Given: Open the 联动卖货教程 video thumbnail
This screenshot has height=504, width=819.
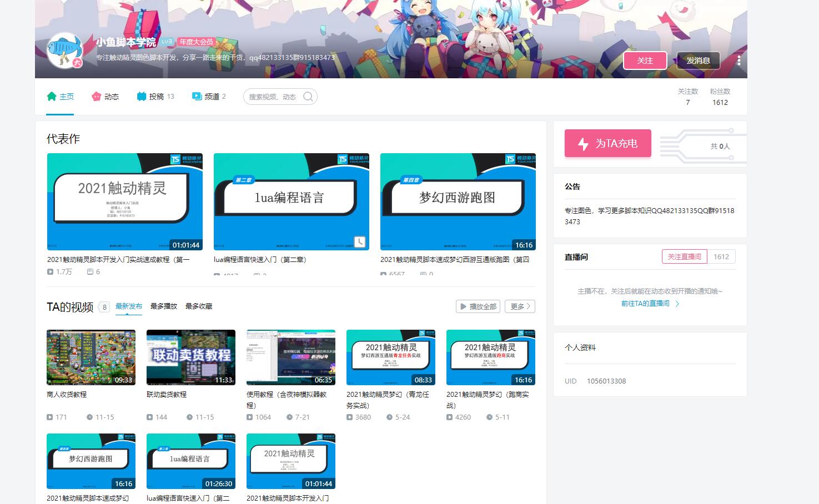Looking at the screenshot, I should click(191, 357).
